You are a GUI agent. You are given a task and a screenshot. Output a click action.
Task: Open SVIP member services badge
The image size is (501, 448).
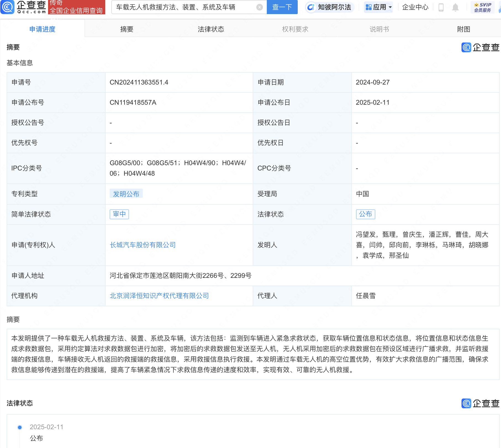[x=482, y=7]
